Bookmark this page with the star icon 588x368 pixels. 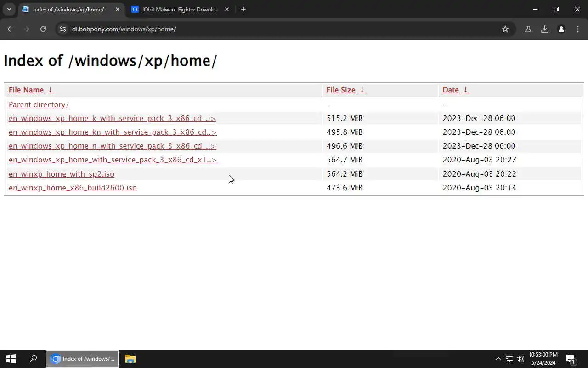pos(505,29)
